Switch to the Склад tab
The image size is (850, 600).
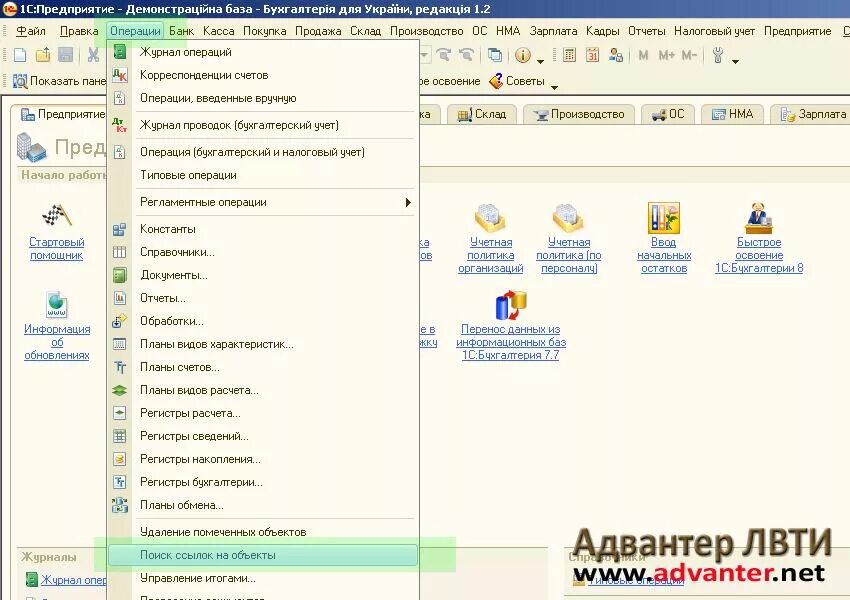point(481,114)
